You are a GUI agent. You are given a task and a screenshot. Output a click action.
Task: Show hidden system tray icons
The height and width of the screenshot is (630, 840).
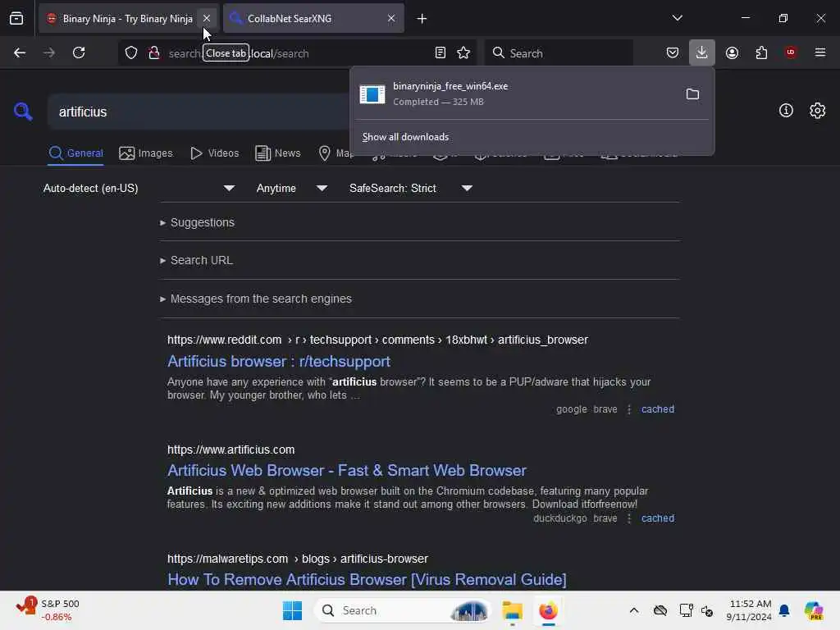[634, 610]
